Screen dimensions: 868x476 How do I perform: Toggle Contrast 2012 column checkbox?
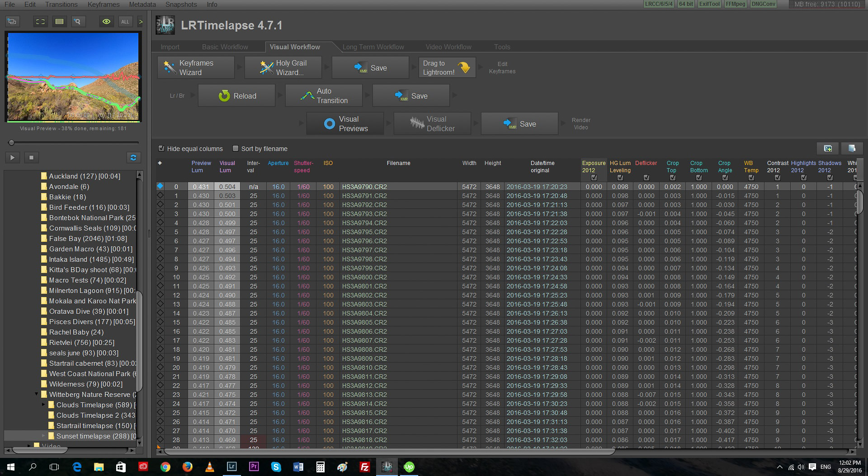(778, 178)
